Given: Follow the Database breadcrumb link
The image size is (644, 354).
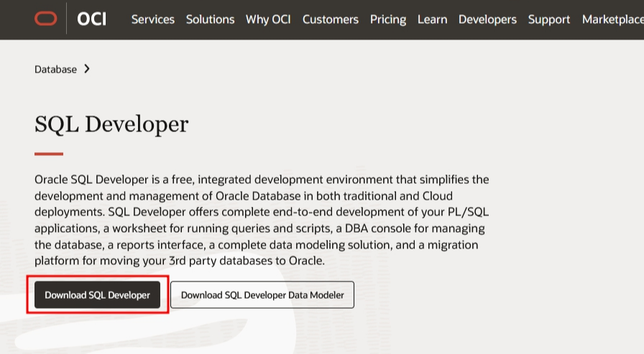Looking at the screenshot, I should 55,70.
